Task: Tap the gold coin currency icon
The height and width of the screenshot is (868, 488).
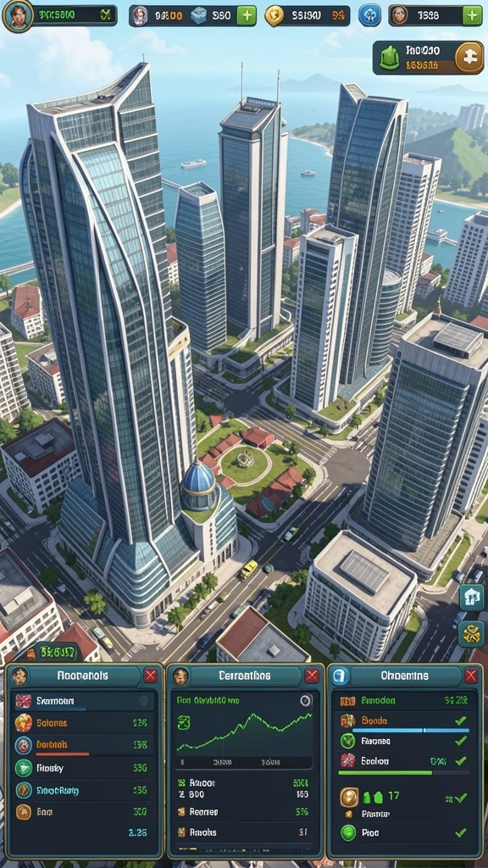Action: [x=274, y=15]
